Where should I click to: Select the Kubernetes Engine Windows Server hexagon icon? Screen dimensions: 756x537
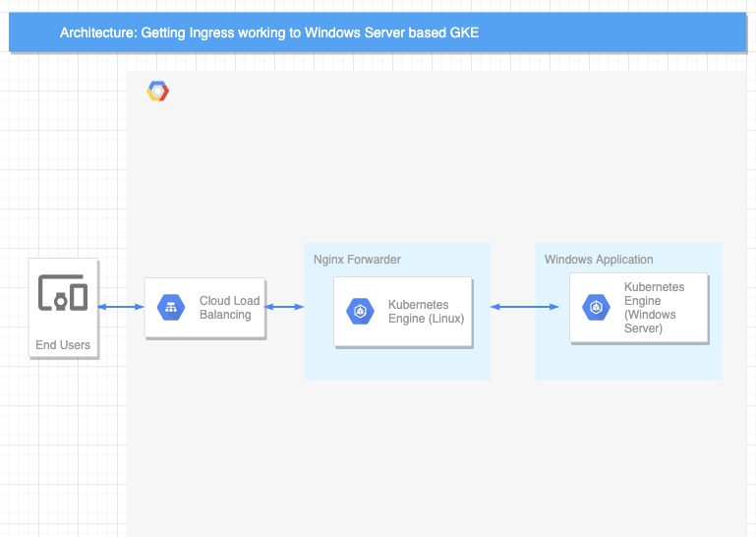[x=596, y=307]
